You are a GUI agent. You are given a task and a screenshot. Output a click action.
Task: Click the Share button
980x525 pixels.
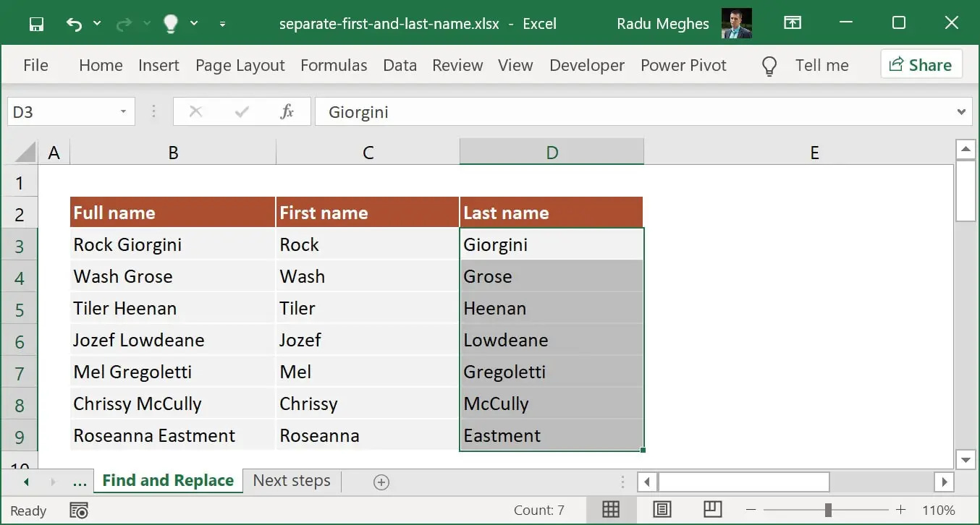921,64
